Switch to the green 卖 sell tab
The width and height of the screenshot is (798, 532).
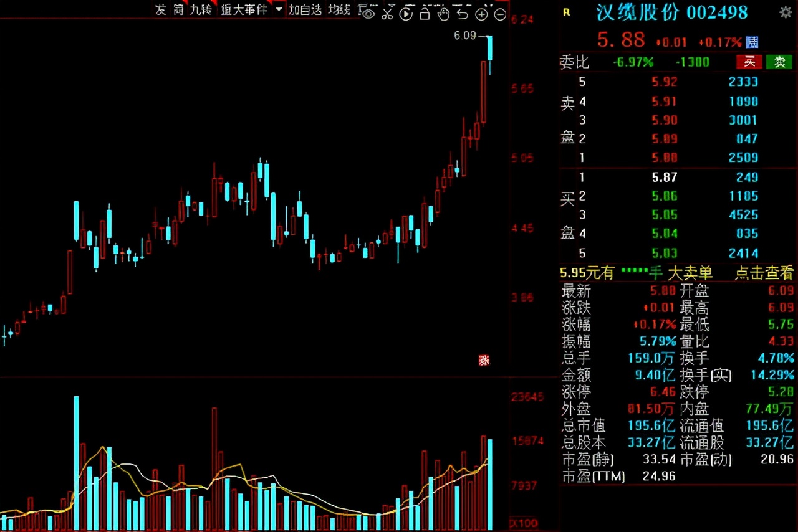[x=779, y=62]
